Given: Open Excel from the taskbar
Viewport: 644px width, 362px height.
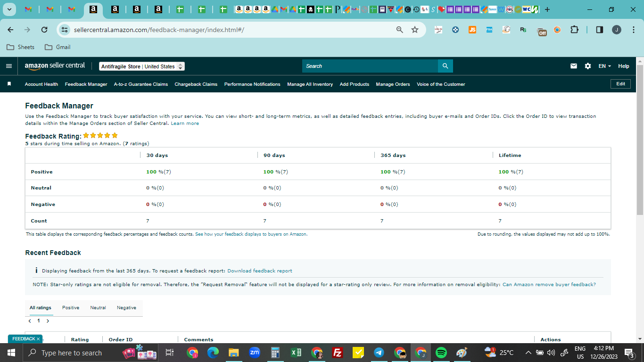Looking at the screenshot, I should tap(296, 353).
